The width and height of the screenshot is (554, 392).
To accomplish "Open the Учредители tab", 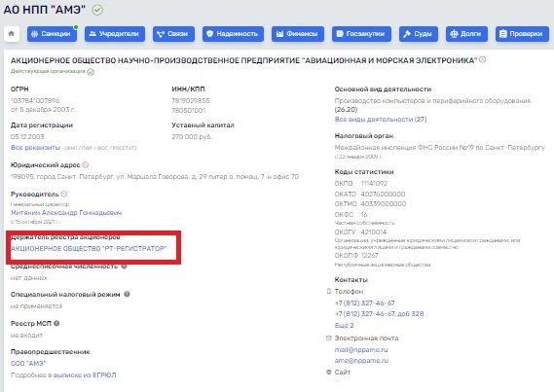I will pyautogui.click(x=115, y=34).
